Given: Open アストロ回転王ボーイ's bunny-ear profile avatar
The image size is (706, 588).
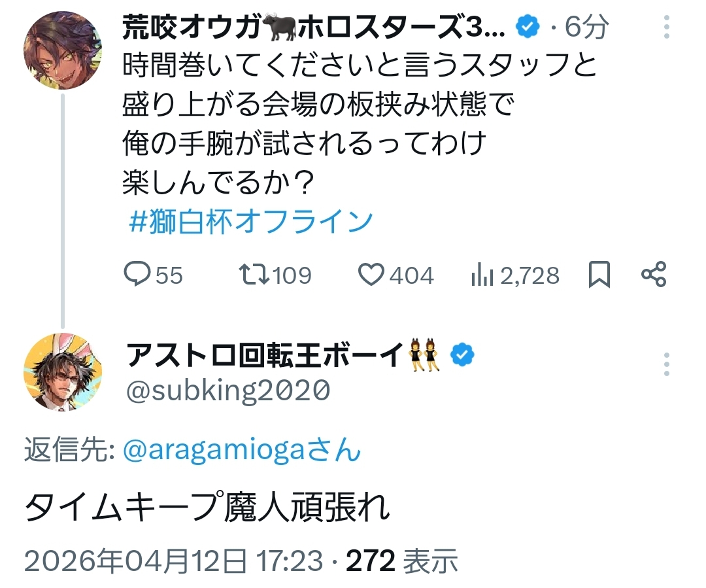Looking at the screenshot, I should click(x=63, y=372).
